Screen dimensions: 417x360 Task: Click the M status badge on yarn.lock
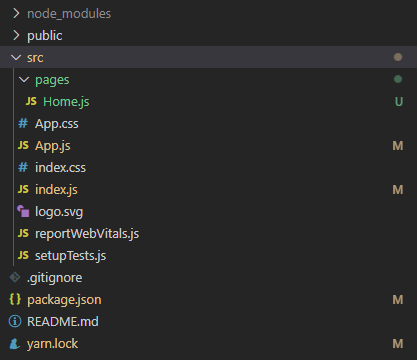[x=398, y=344]
